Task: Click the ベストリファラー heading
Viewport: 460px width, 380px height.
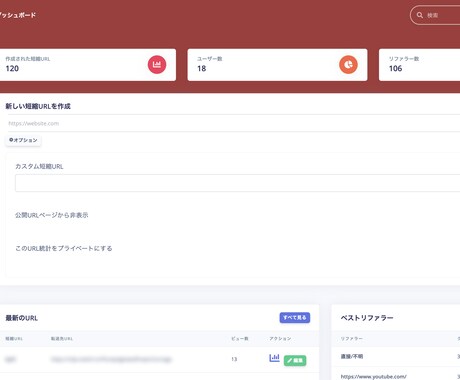Action: [x=367, y=318]
